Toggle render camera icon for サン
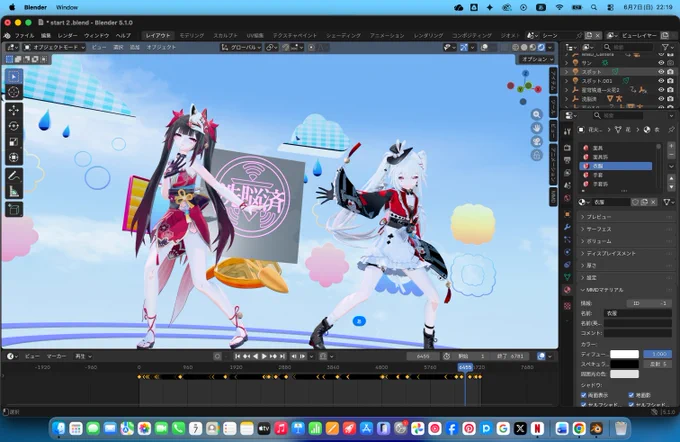680x442 pixels. [x=670, y=63]
